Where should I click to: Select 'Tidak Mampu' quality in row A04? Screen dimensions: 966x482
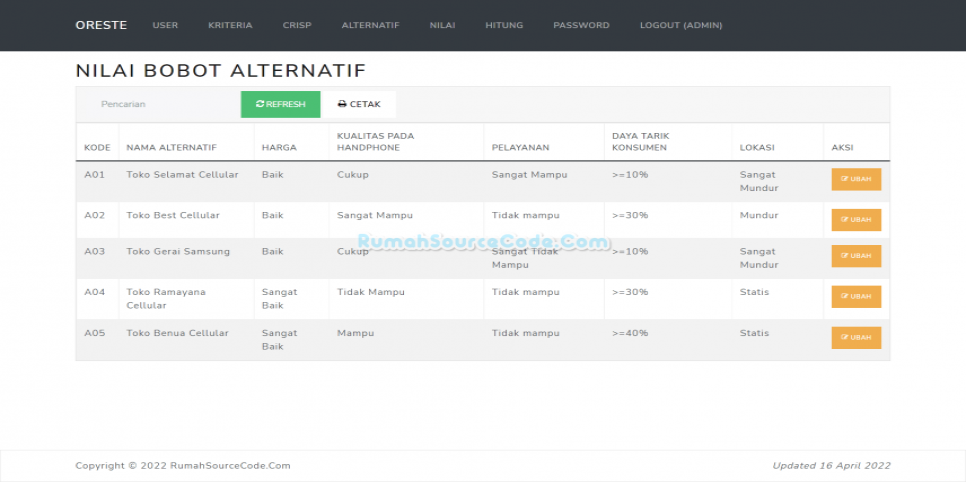click(x=371, y=292)
